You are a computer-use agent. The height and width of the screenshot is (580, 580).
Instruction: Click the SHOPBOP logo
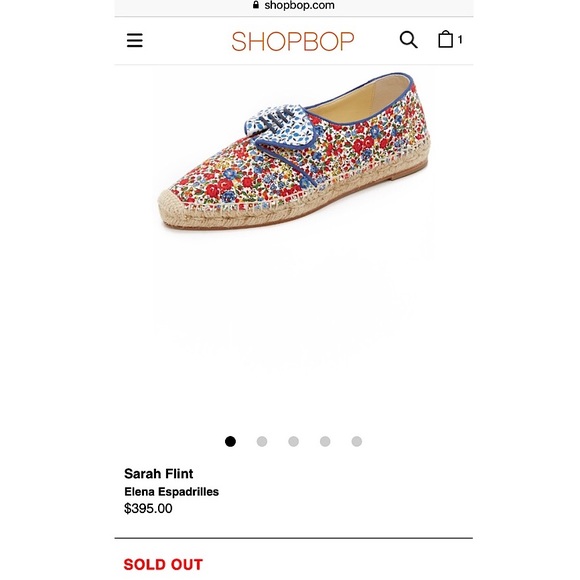pos(293,41)
